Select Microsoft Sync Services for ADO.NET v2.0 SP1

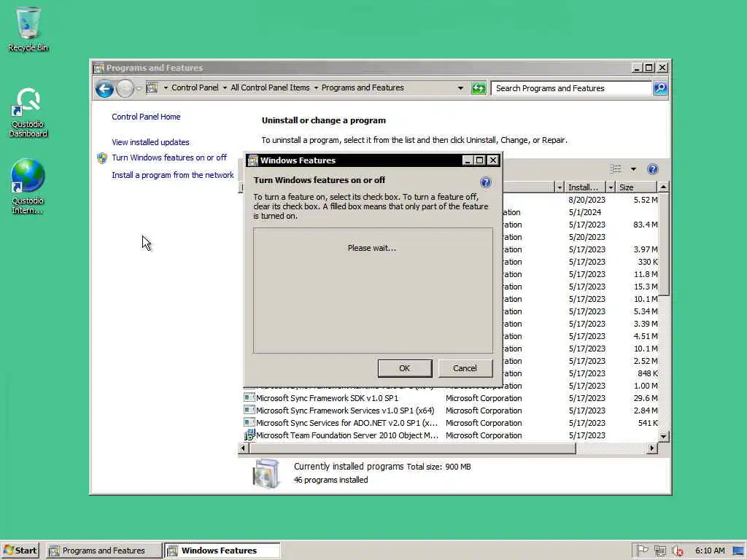coord(347,423)
